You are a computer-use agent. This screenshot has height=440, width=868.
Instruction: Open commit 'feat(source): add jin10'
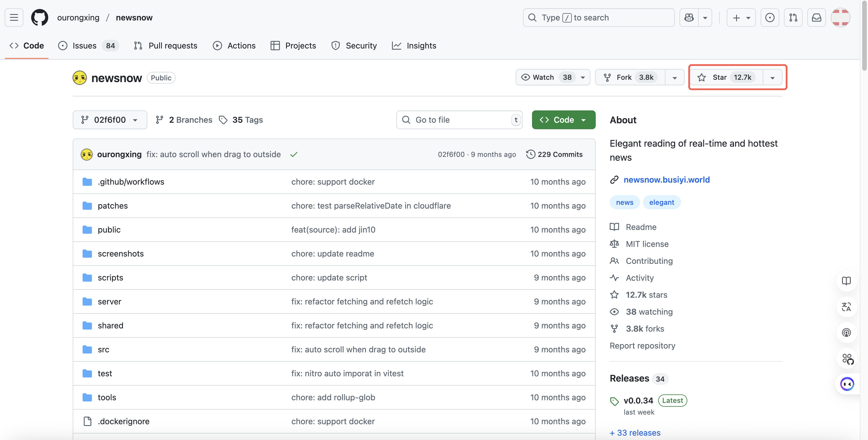point(333,230)
